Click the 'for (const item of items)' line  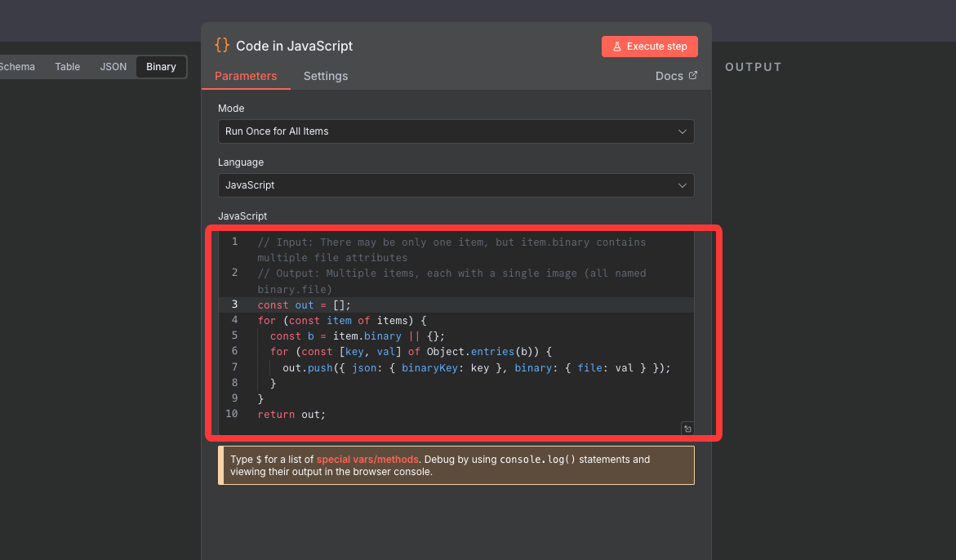(342, 321)
